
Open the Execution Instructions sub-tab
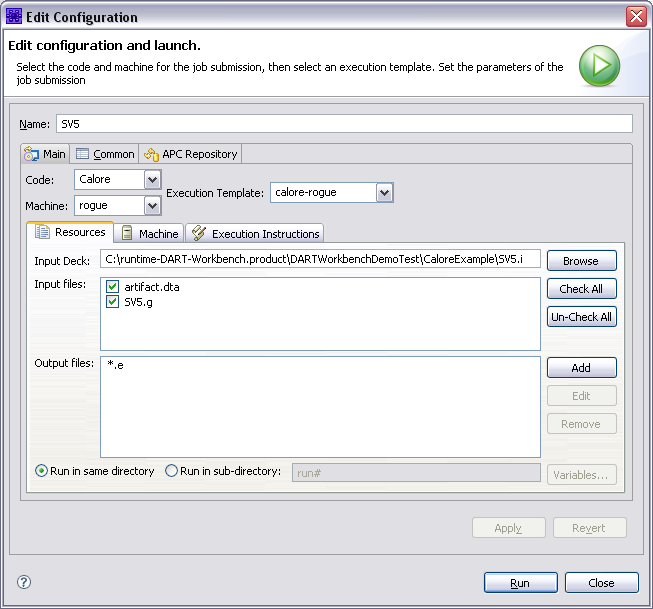click(x=254, y=234)
